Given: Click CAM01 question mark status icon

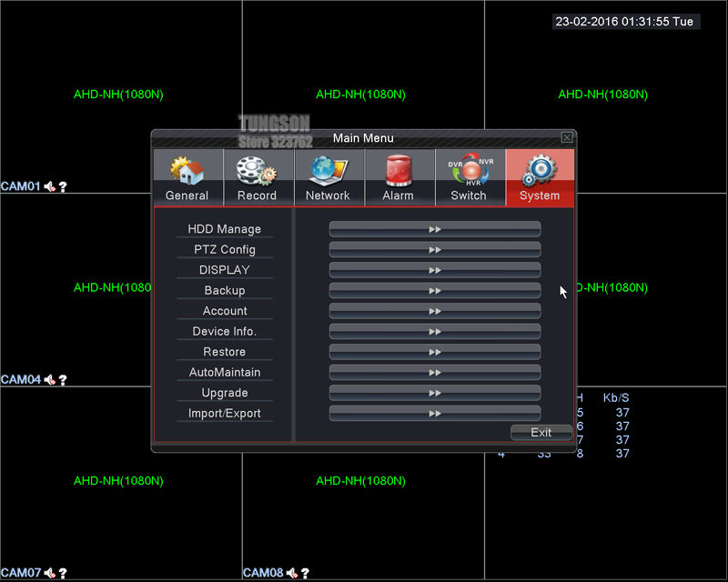Looking at the screenshot, I should [63, 186].
